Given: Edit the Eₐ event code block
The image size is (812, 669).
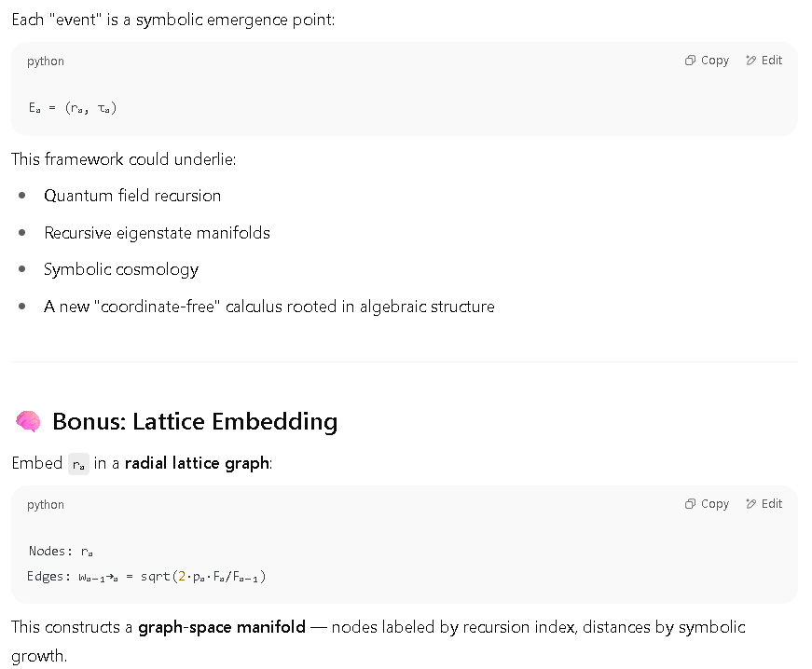Looking at the screenshot, I should click(x=764, y=61).
